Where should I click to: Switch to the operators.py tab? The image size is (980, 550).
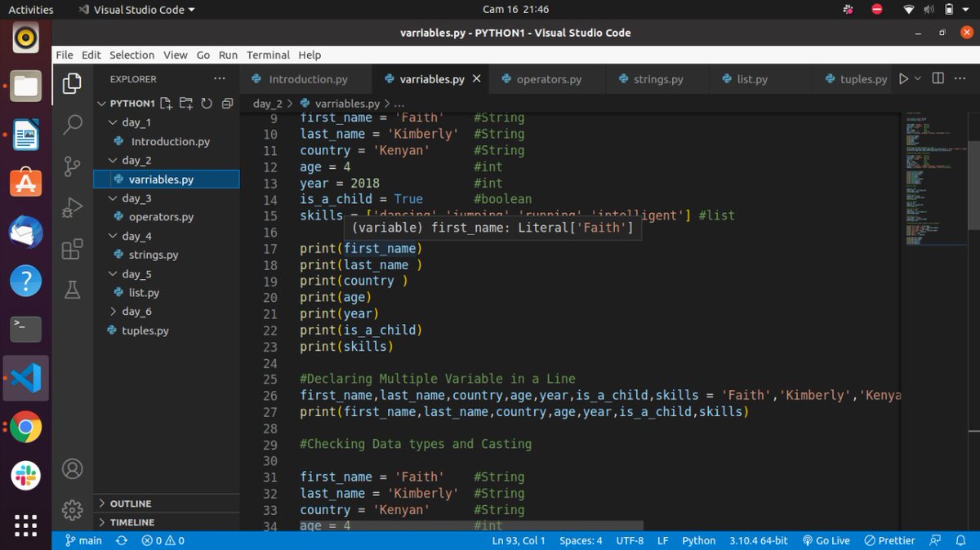[547, 79]
